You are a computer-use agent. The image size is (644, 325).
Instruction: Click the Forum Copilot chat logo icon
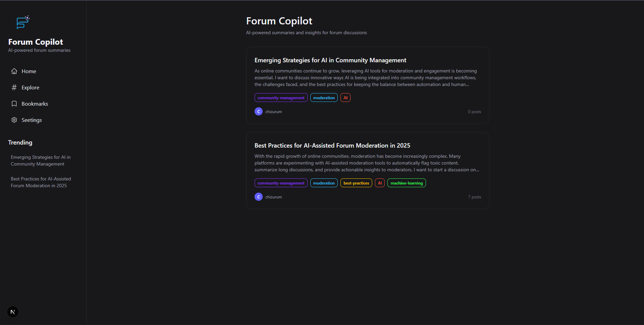pyautogui.click(x=23, y=22)
